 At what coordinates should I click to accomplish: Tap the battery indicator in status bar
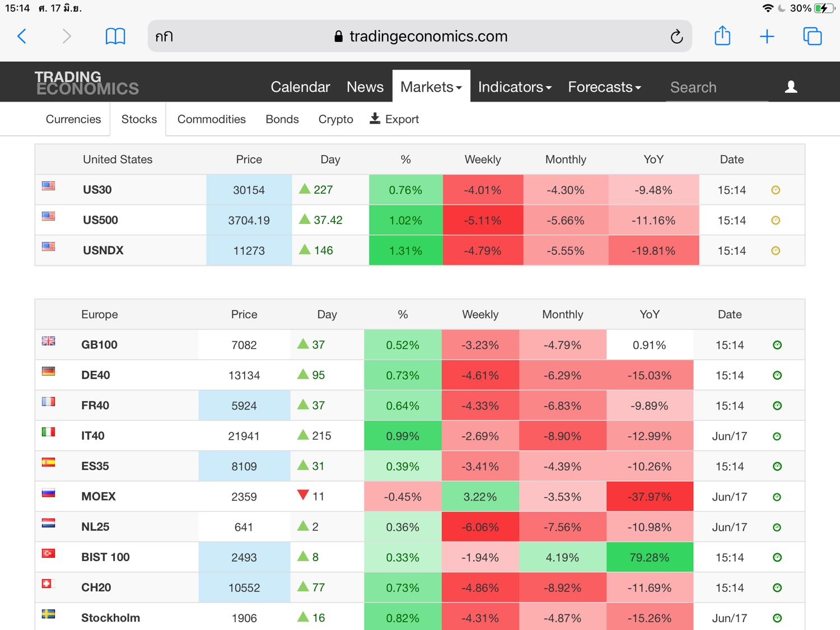pyautogui.click(x=824, y=8)
